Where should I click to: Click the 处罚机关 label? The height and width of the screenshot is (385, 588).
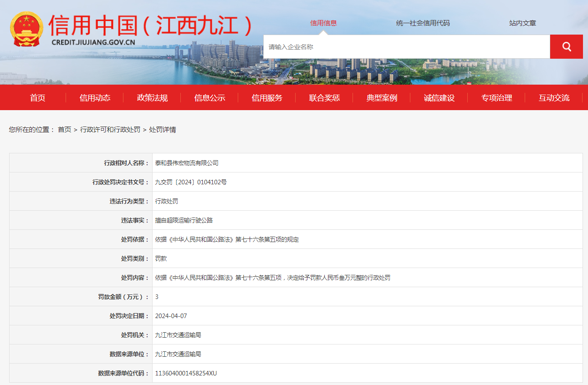135,335
